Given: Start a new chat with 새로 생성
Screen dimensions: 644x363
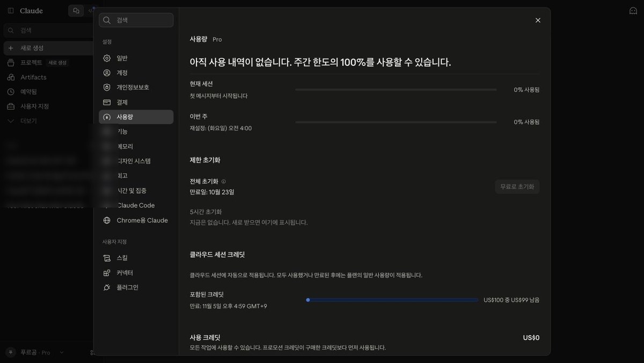Looking at the screenshot, I should click(x=48, y=48).
